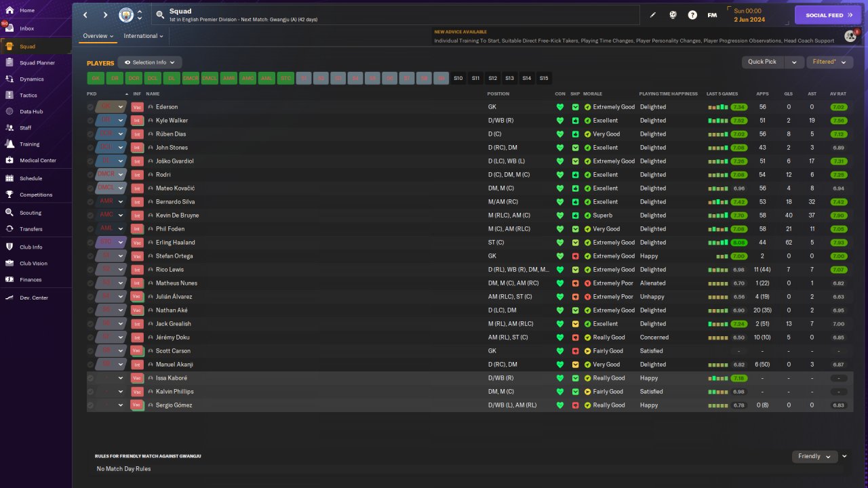Image resolution: width=868 pixels, height=488 pixels.
Task: Click the pencil edit icon
Action: coord(653,15)
